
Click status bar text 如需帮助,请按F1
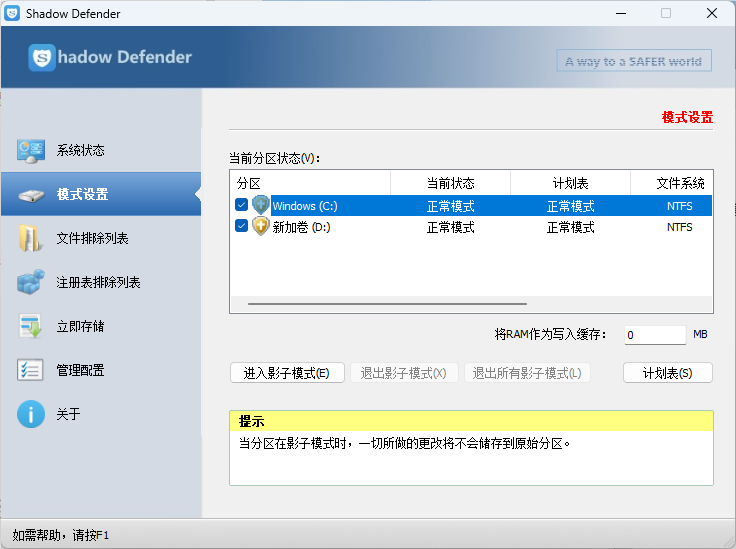[61, 535]
